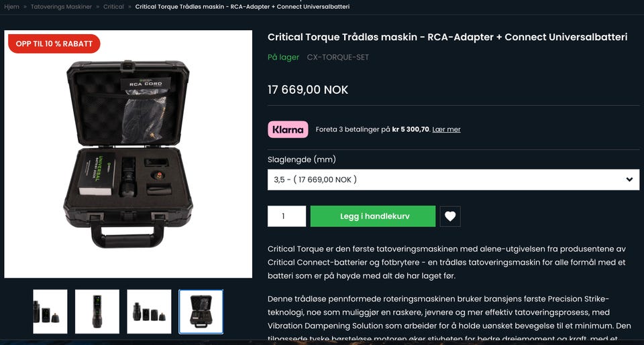
Task: Open the Lær mer Klarna link
Action: click(x=446, y=129)
